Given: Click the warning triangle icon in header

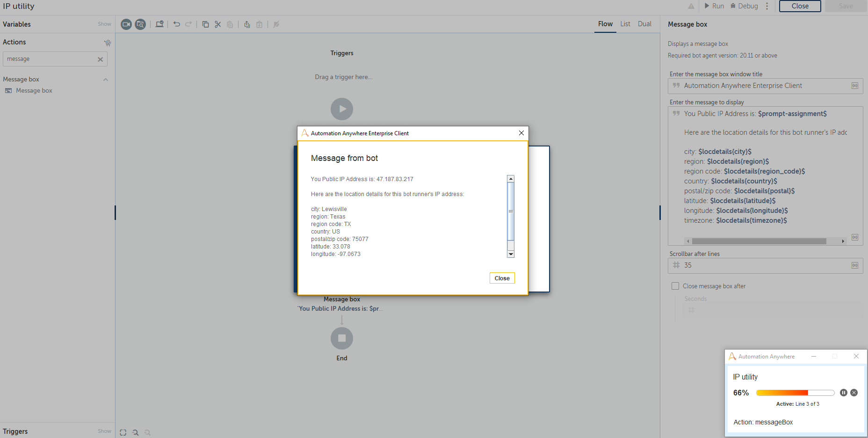Looking at the screenshot, I should [691, 6].
